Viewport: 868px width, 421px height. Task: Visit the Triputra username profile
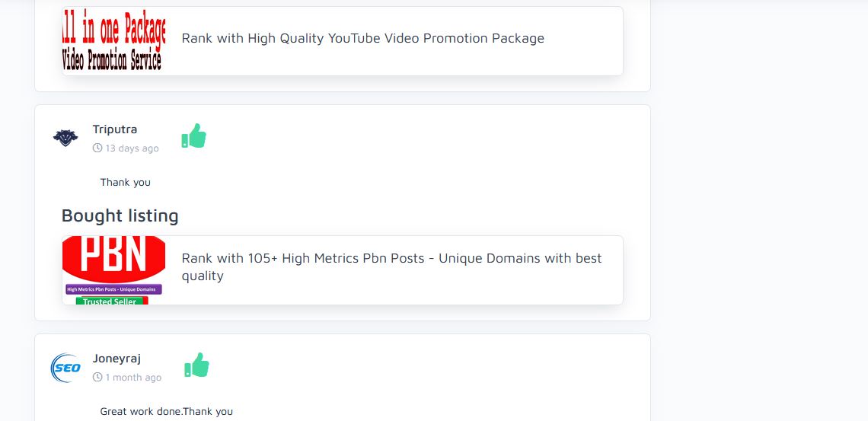[x=115, y=129]
